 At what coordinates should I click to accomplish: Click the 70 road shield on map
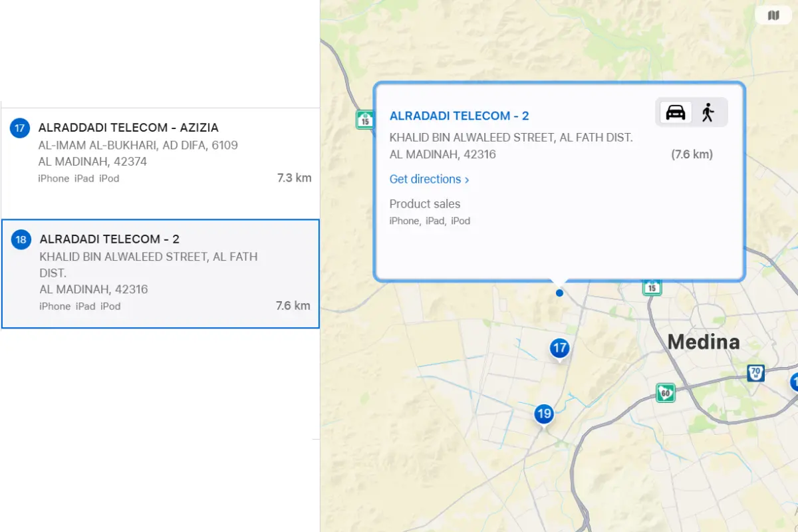pyautogui.click(x=755, y=372)
